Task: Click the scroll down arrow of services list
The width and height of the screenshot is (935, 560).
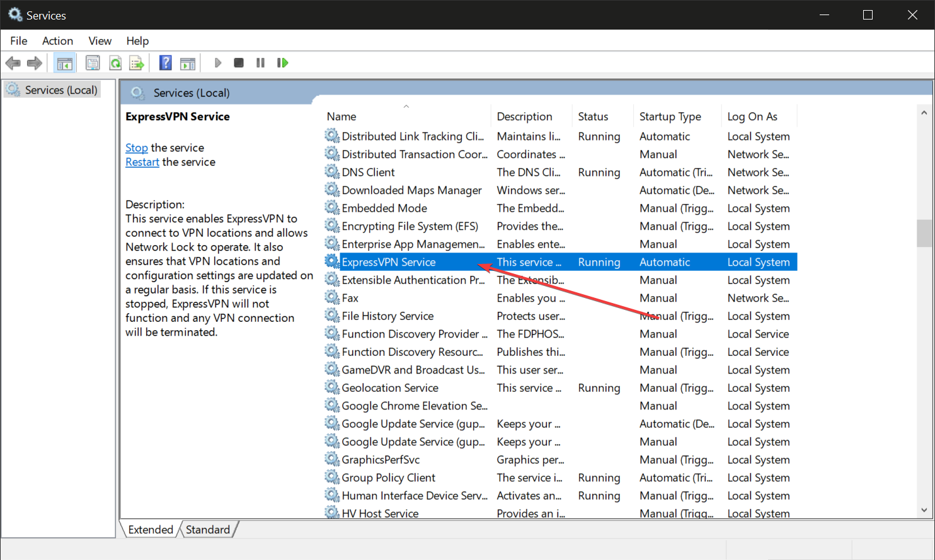Action: pos(924,510)
